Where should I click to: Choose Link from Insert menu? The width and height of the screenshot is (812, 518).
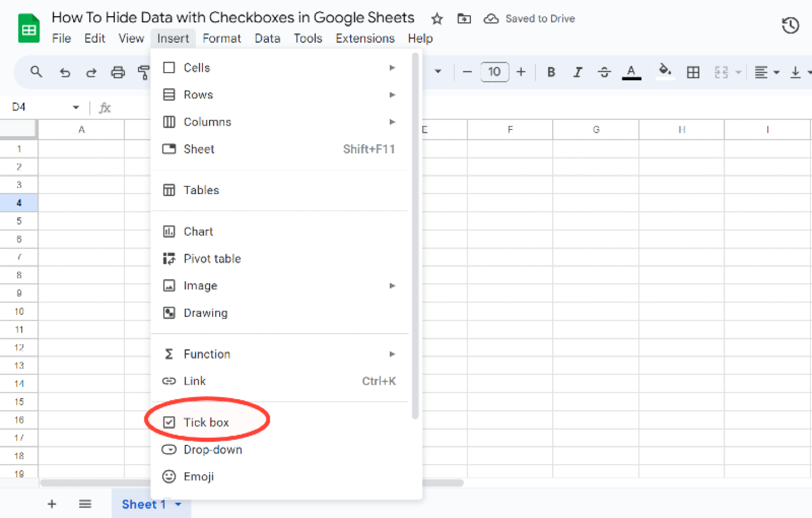point(279,381)
